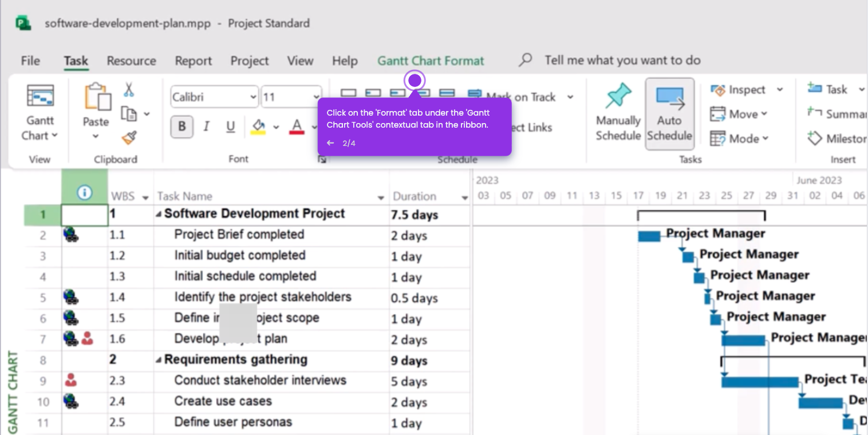Open the Help tab
This screenshot has width=868, height=435.
345,61
